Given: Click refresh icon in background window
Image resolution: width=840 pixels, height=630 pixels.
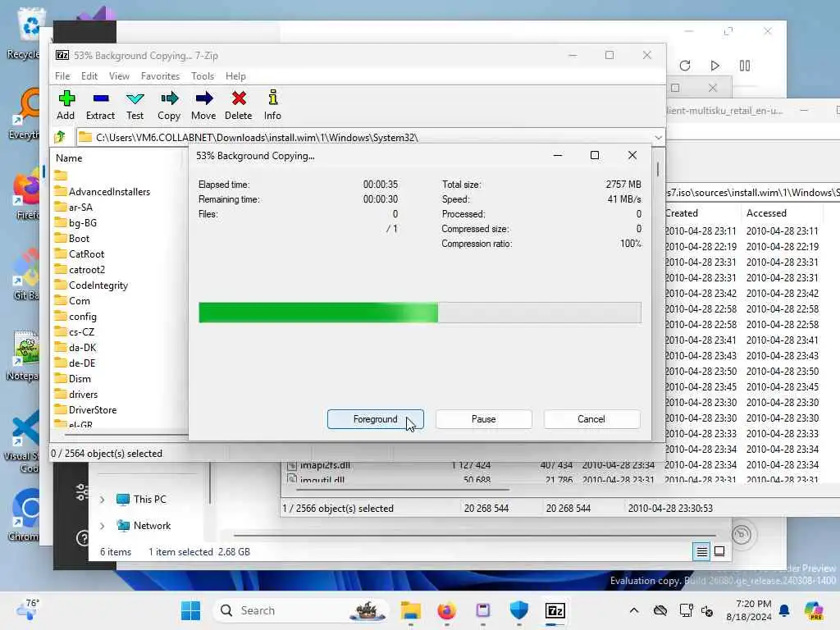Looking at the screenshot, I should tap(685, 66).
